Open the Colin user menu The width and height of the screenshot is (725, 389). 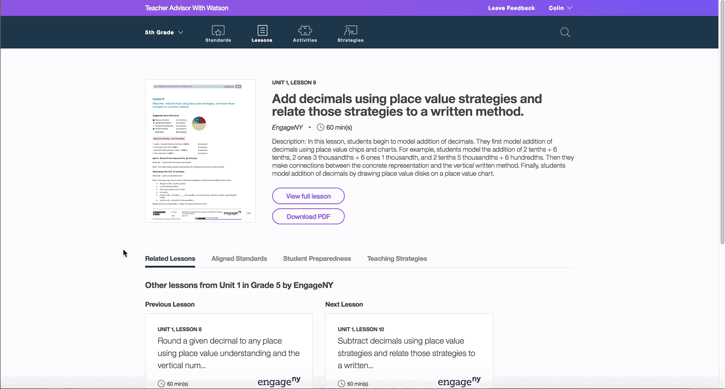tap(560, 8)
